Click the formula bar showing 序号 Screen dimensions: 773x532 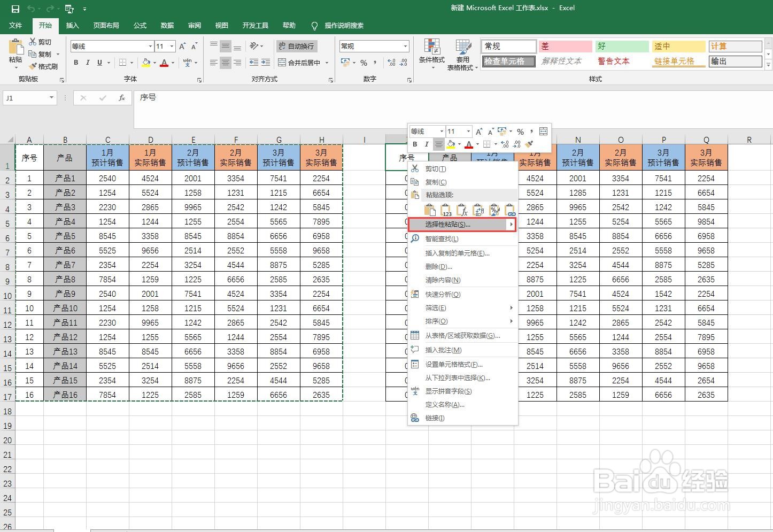click(x=452, y=109)
